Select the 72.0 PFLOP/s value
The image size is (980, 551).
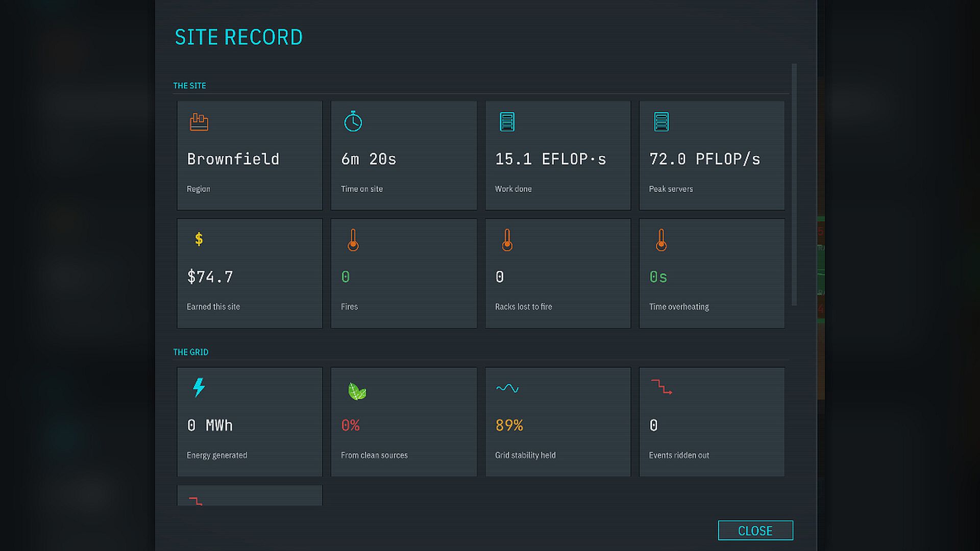(705, 159)
